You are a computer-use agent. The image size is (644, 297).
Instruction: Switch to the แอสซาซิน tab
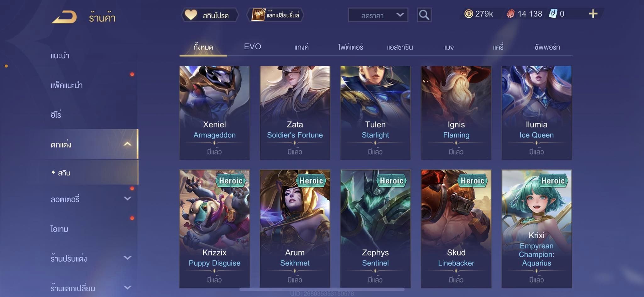400,47
